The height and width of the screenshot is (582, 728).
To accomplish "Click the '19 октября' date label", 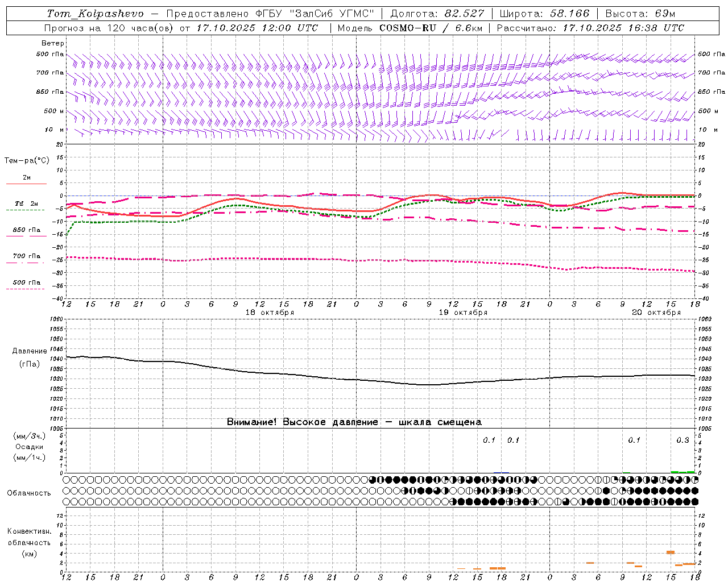I will (x=463, y=313).
